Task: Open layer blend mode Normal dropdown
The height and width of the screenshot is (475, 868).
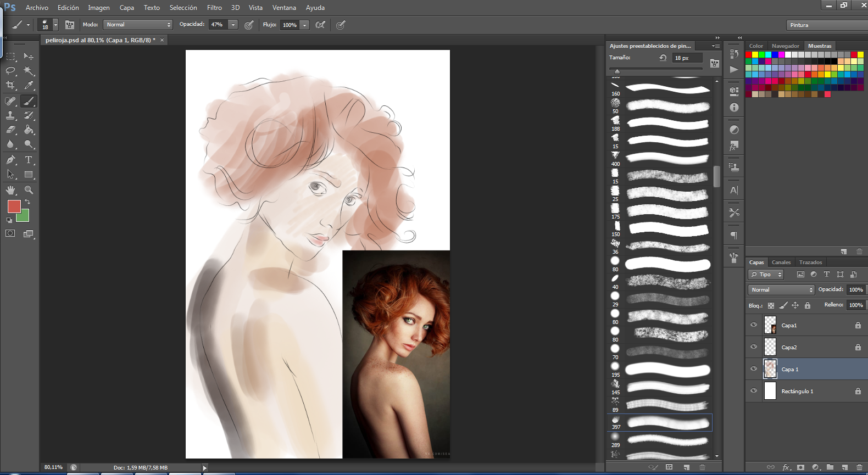Action: pos(781,289)
